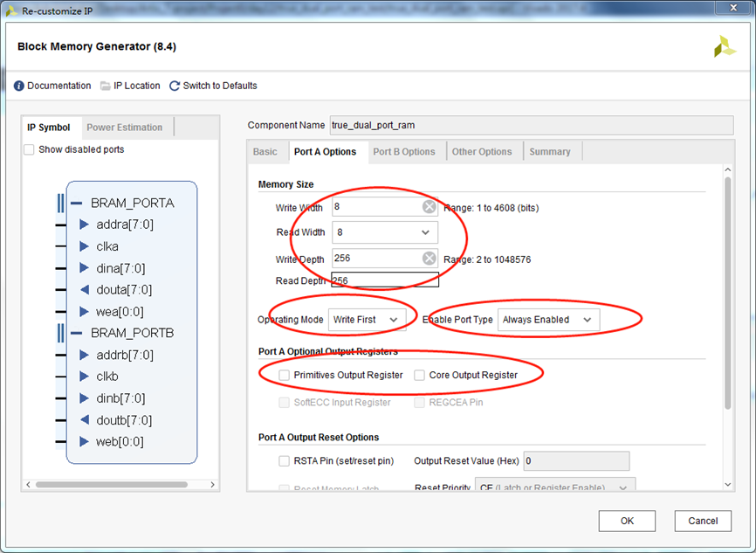Click the Range: 1 to 4608 (bits) text

tap(491, 208)
